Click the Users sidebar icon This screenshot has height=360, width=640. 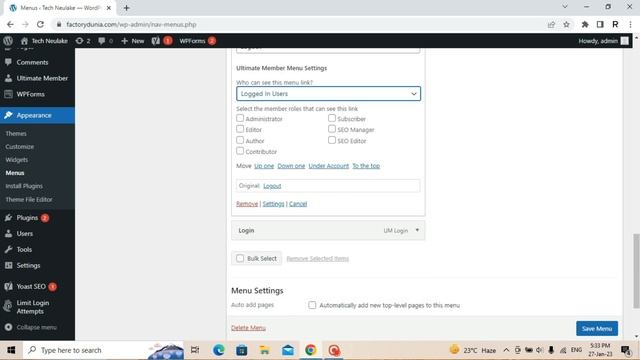[x=8, y=233]
